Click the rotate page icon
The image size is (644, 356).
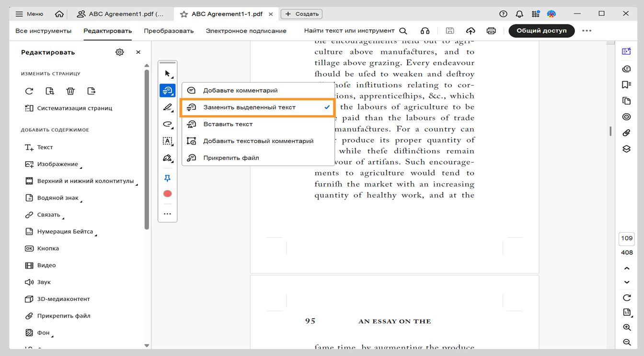29,91
